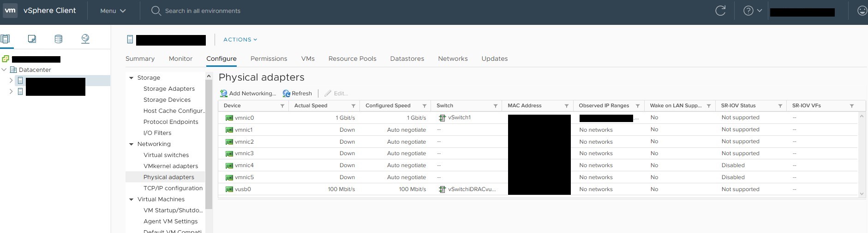Filter the Wake on LAN column
This screenshot has height=233, width=868.
click(709, 106)
